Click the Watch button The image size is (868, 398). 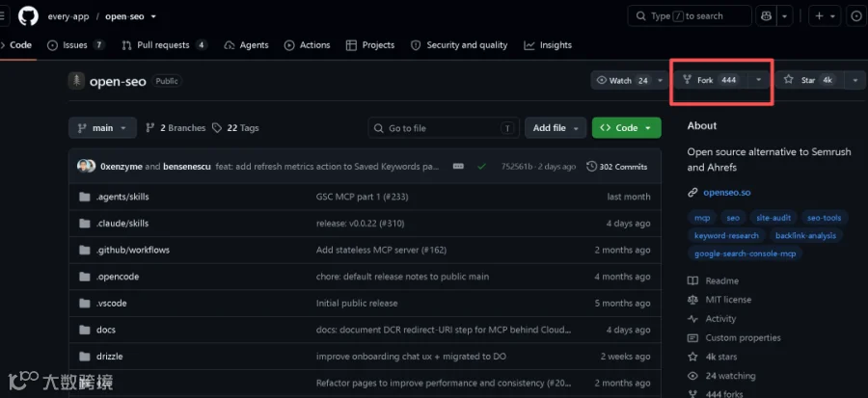(622, 80)
